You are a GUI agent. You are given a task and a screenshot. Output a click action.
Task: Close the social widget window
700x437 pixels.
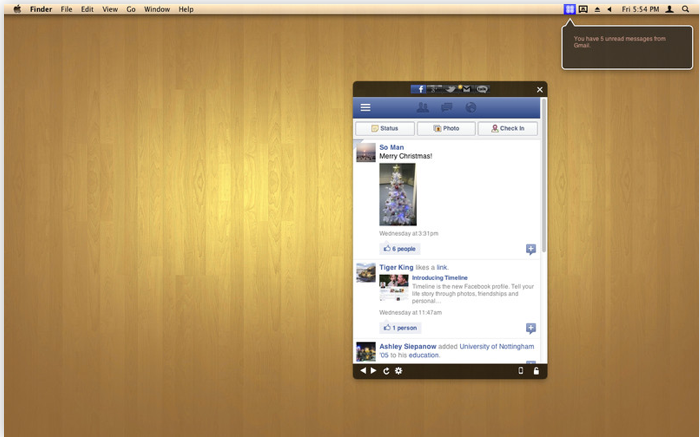coord(540,90)
